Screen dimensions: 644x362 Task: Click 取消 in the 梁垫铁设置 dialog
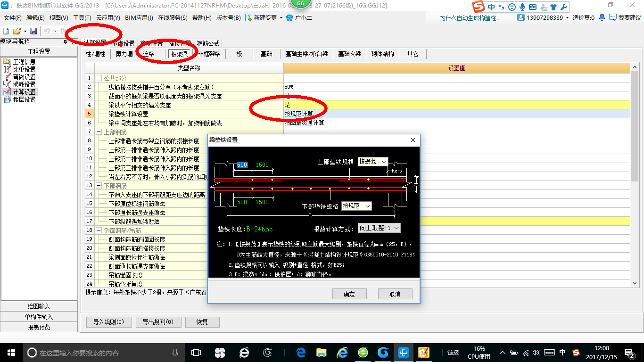pos(395,294)
